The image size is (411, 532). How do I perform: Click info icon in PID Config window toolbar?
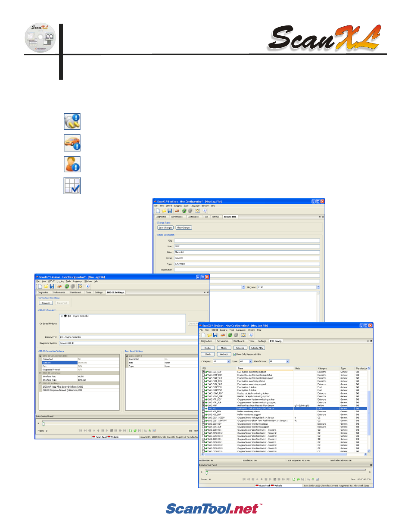[251, 335]
